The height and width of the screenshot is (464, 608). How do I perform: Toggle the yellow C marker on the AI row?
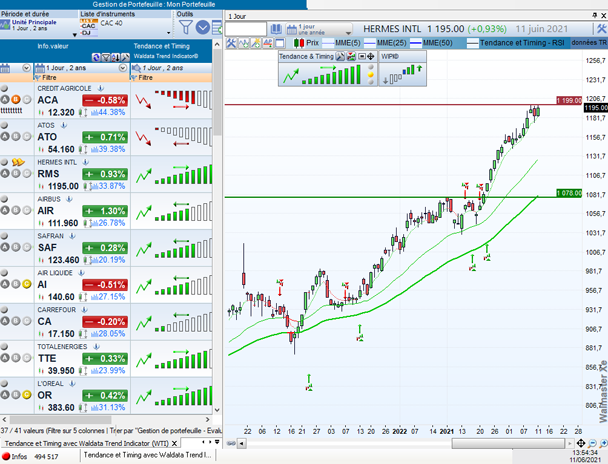(x=26, y=284)
